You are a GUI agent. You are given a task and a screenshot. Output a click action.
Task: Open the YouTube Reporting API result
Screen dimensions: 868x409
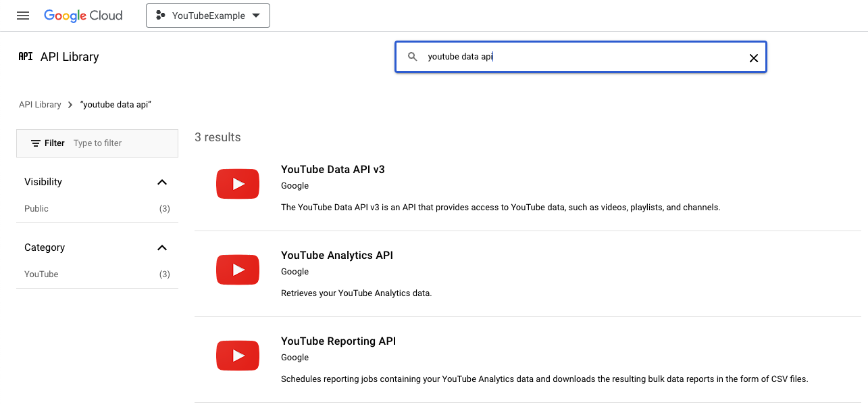click(338, 341)
